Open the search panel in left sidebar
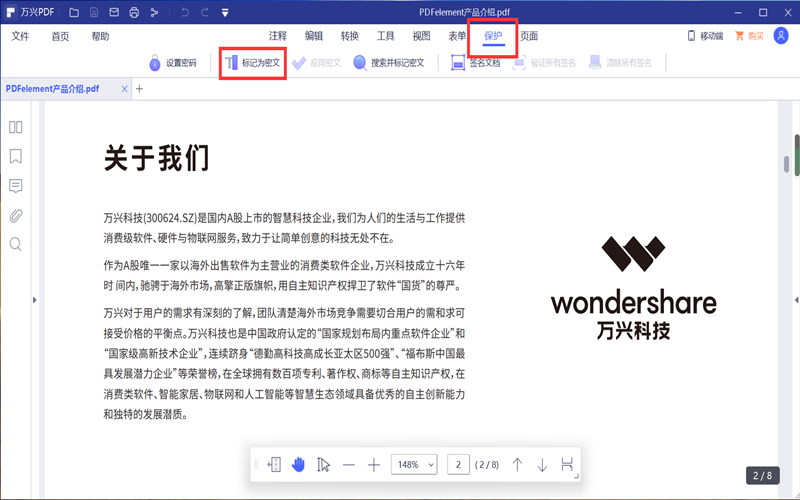 pos(16,244)
